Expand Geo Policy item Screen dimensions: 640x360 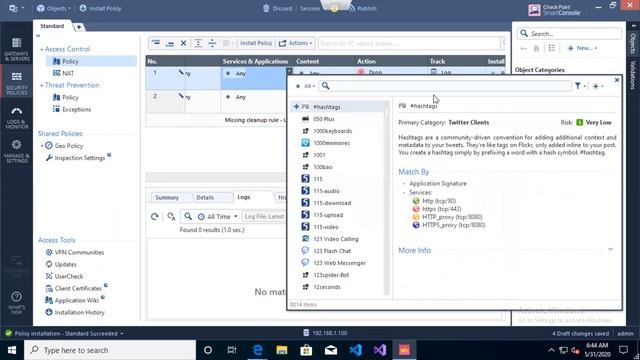[x=42, y=146]
